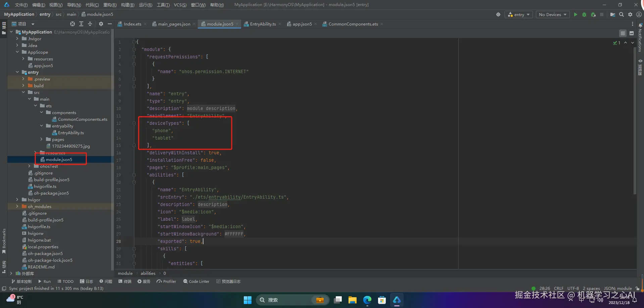The image size is (644, 308).
Task: Switch the editor to image preview view
Action: pos(632,33)
